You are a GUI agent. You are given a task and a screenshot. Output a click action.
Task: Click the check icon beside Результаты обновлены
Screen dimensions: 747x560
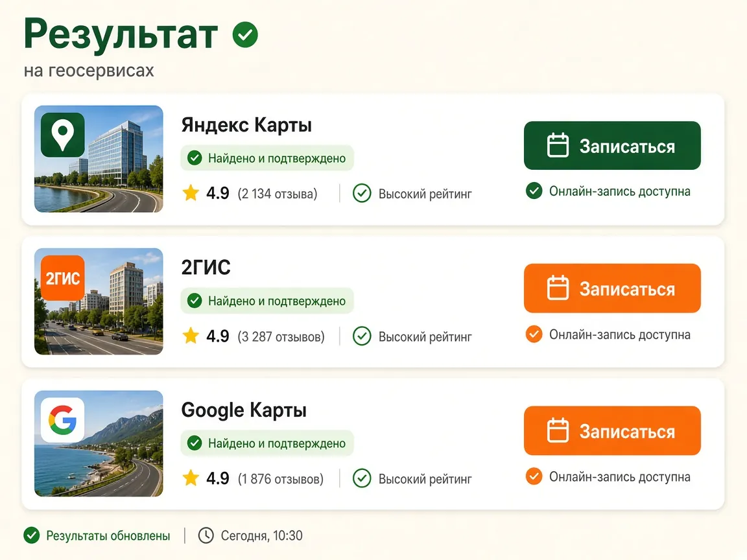coord(32,535)
